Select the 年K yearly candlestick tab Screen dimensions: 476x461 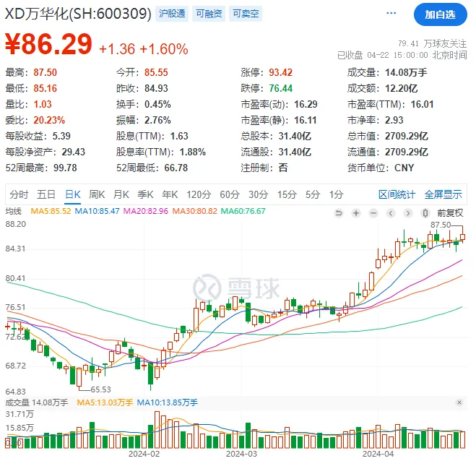[x=170, y=194]
